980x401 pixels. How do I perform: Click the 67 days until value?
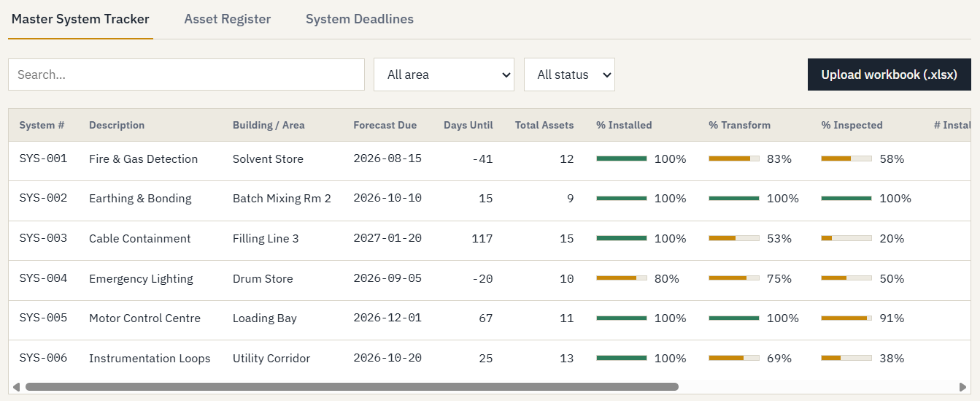click(486, 318)
